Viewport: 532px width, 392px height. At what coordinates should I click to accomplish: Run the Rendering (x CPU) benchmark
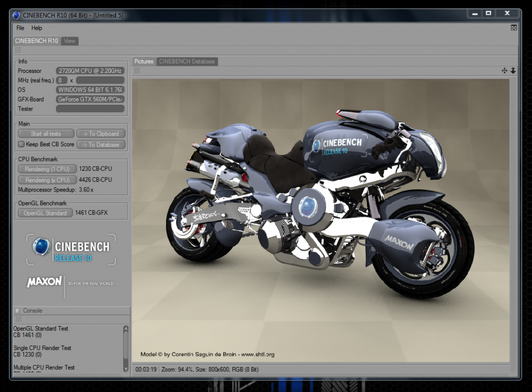(47, 180)
